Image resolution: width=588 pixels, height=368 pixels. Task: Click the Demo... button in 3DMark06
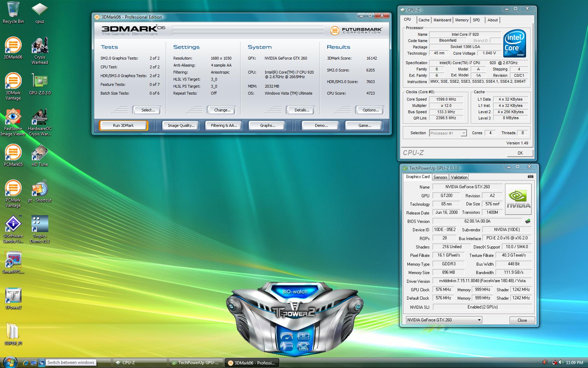[x=321, y=125]
